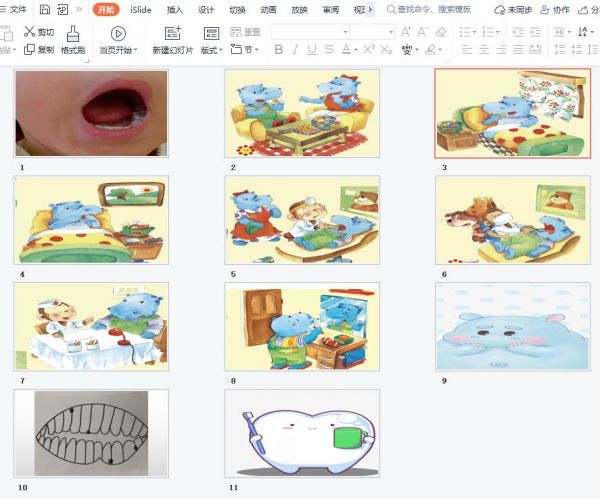
Task: Select the 开始 ribbon tab
Action: (106, 10)
